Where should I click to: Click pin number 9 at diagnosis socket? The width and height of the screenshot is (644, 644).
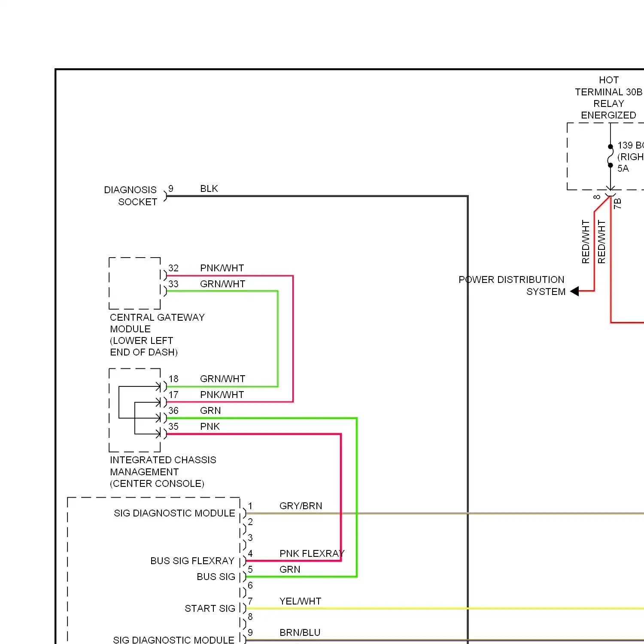pos(171,188)
